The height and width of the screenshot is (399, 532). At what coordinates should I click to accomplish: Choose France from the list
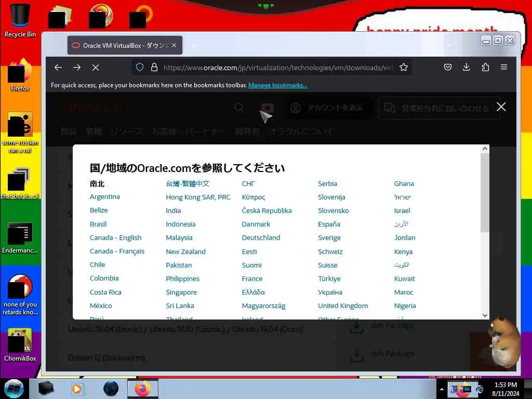pyautogui.click(x=252, y=279)
